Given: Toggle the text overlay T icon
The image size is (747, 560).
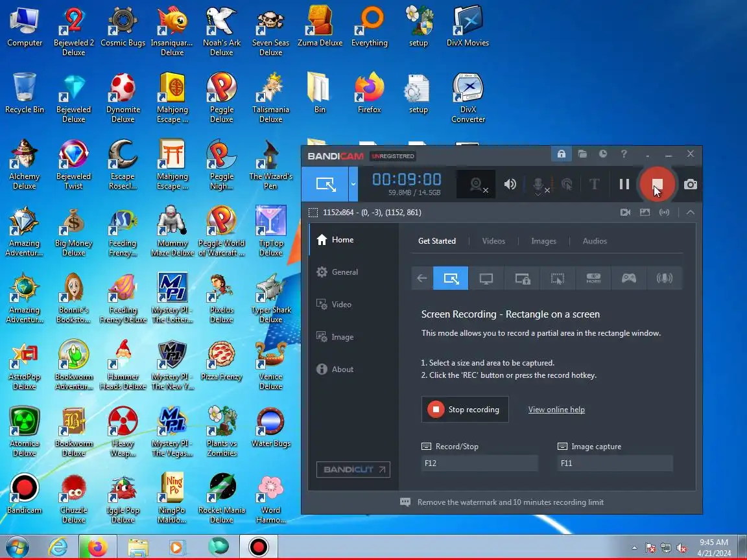Looking at the screenshot, I should [x=594, y=184].
